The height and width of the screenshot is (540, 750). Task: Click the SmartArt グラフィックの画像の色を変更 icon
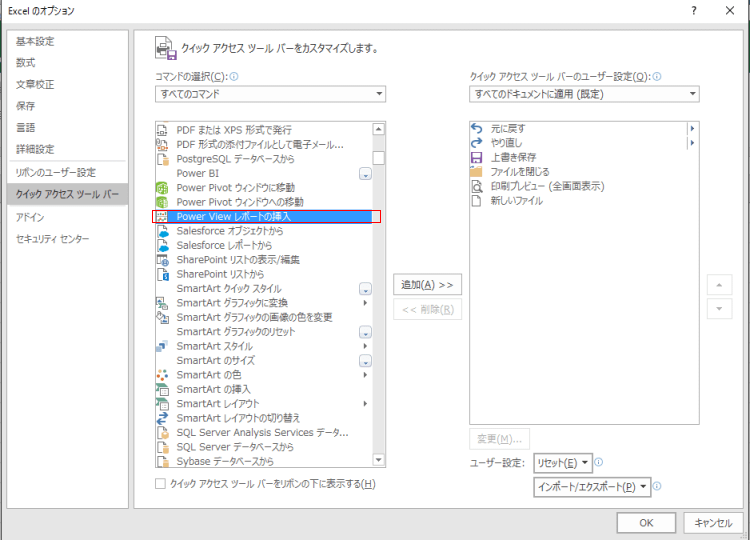tap(163, 317)
